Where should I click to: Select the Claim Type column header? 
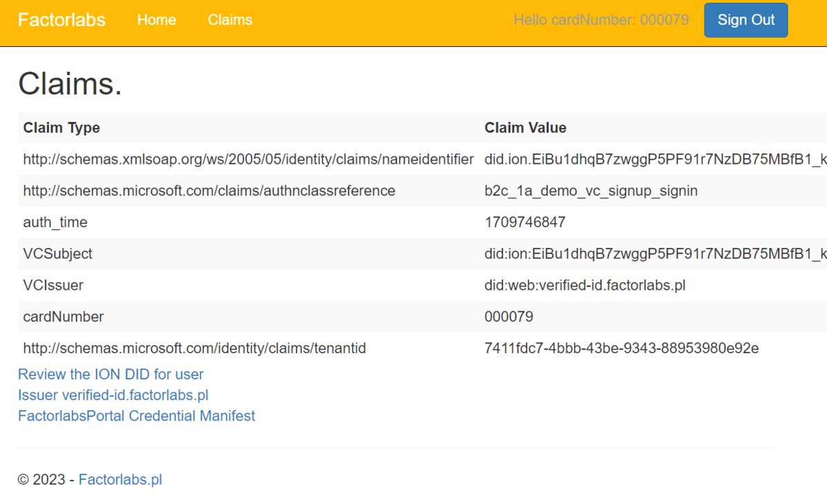coord(61,127)
